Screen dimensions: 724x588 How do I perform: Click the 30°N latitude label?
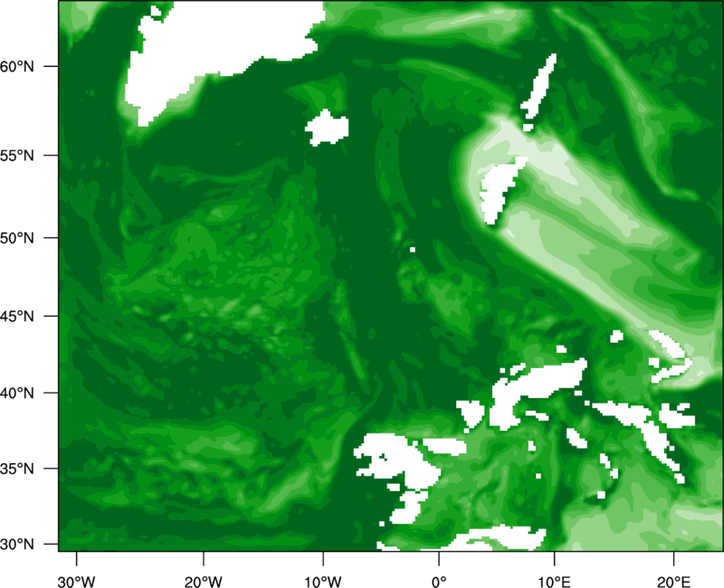[17, 545]
